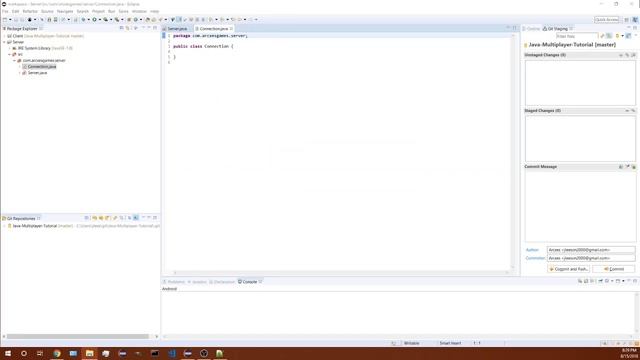Open Task View on the taskbar
Screen dimensions: 640x360
click(40, 353)
